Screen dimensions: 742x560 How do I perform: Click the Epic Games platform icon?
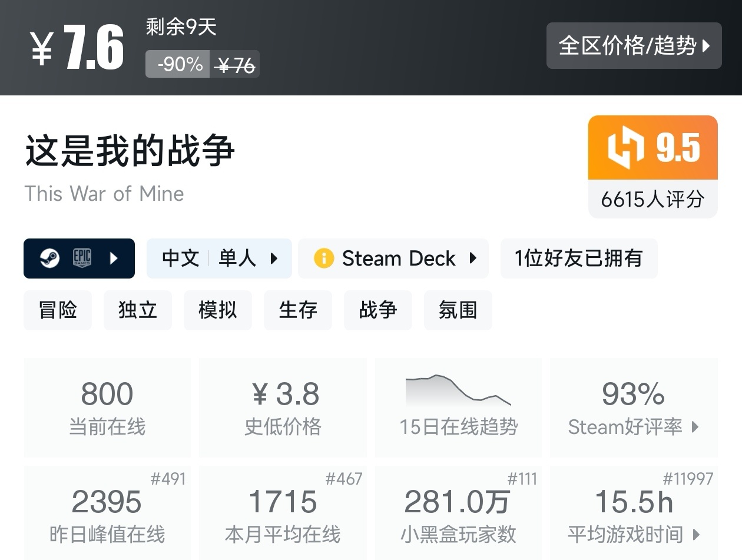[x=82, y=258]
